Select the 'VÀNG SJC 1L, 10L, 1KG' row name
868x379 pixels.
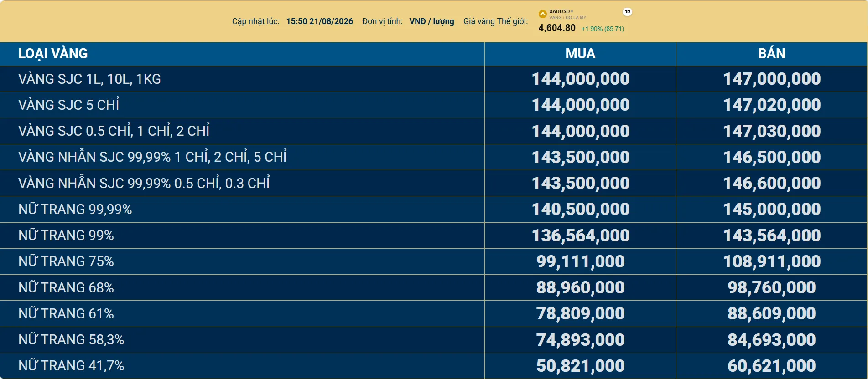tap(89, 79)
